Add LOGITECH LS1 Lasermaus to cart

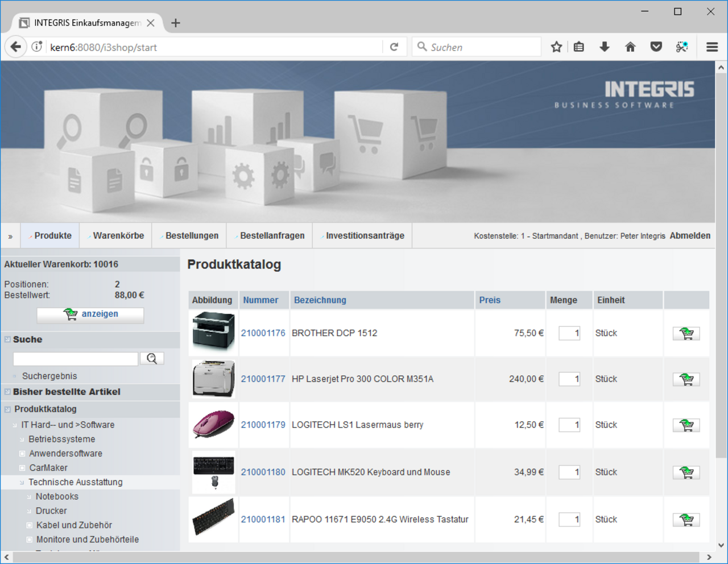pos(686,425)
